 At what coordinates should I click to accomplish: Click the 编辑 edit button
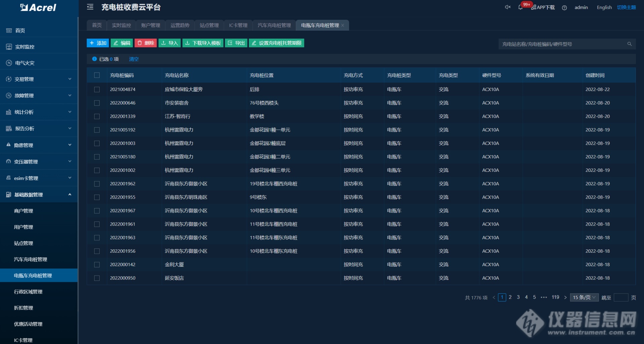122,43
